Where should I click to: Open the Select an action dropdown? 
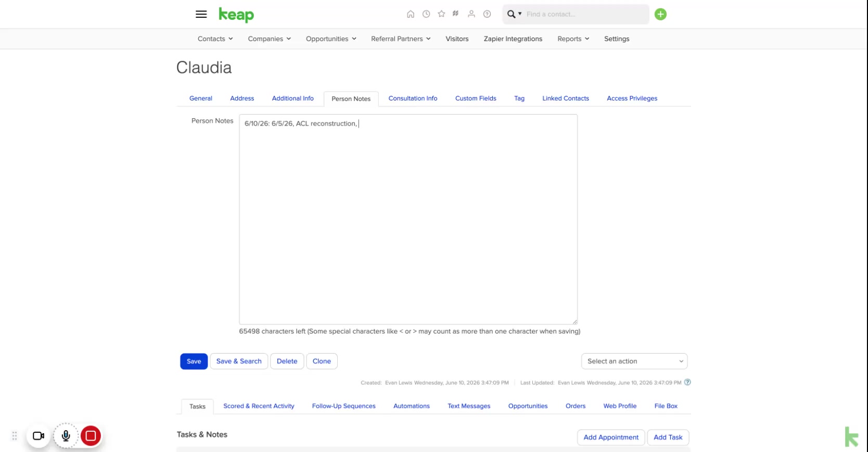634,361
